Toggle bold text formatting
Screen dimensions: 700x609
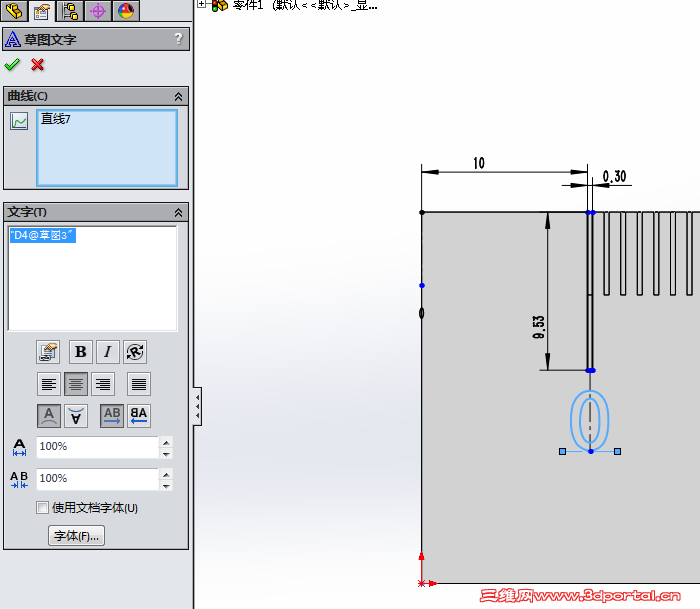tap(81, 352)
